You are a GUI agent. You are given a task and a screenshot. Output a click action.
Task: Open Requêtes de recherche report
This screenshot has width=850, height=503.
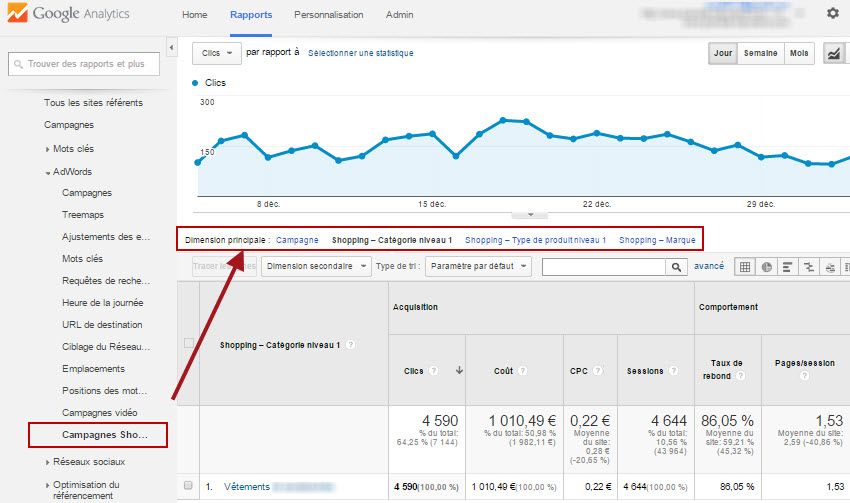click(106, 281)
